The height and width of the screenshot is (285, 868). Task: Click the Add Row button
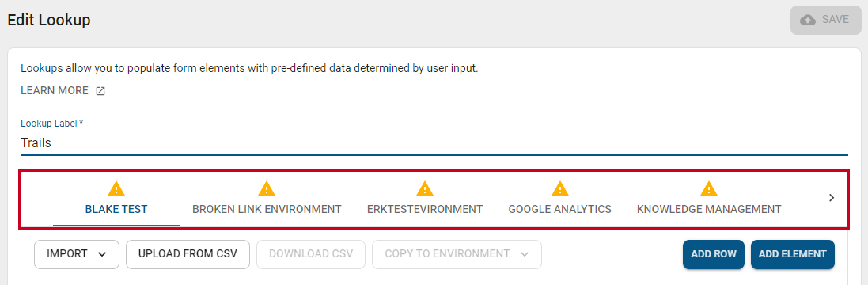coord(714,254)
